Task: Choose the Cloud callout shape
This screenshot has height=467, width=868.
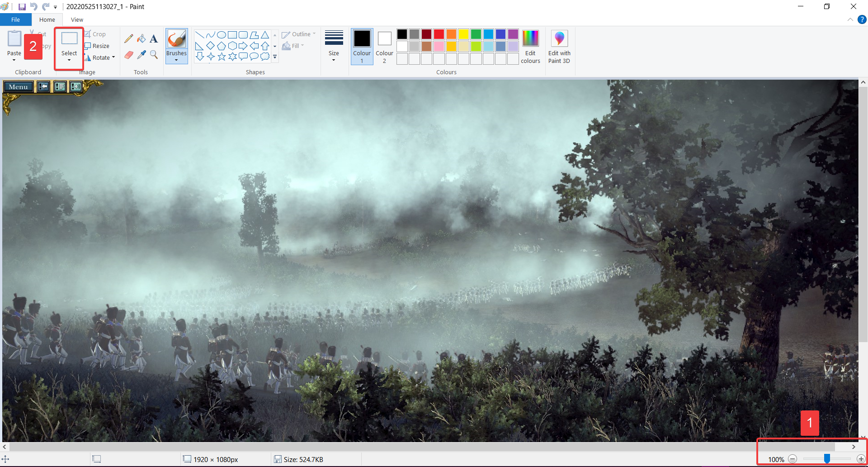Action: (x=265, y=57)
